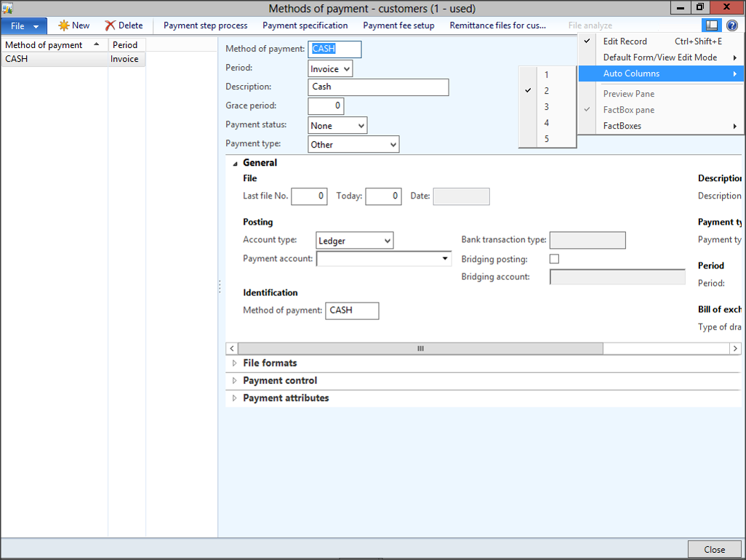The height and width of the screenshot is (560, 746).
Task: Toggle Edit Record menu option
Action: pos(625,41)
